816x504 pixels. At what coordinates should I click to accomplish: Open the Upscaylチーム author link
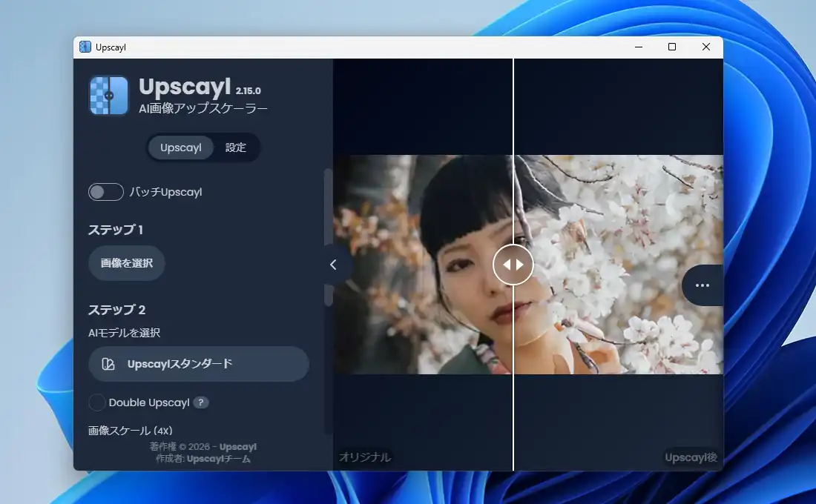tap(218, 459)
